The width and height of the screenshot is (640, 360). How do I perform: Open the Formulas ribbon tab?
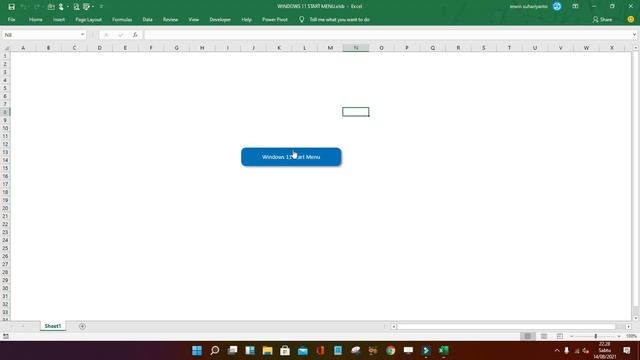click(x=122, y=19)
